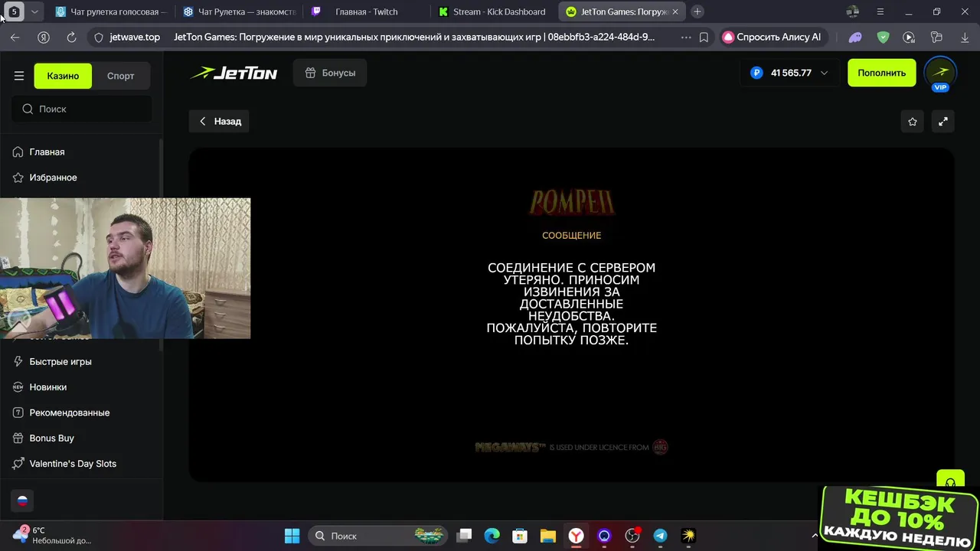Open Избранное in the sidebar

tap(53, 177)
